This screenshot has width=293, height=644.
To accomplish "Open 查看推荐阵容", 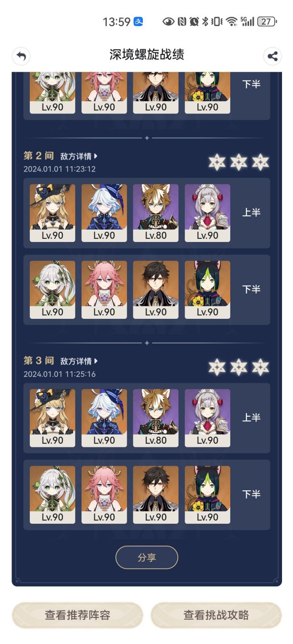I will [x=77, y=615].
